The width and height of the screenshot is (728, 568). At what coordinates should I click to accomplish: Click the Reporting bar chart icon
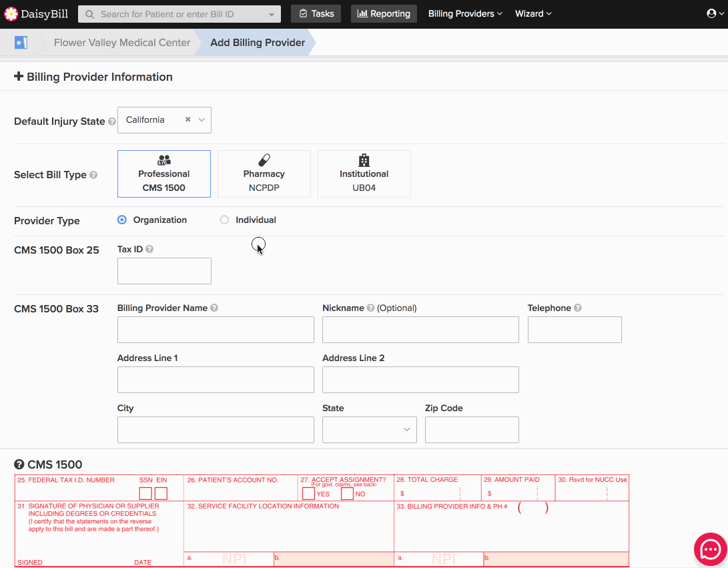362,14
